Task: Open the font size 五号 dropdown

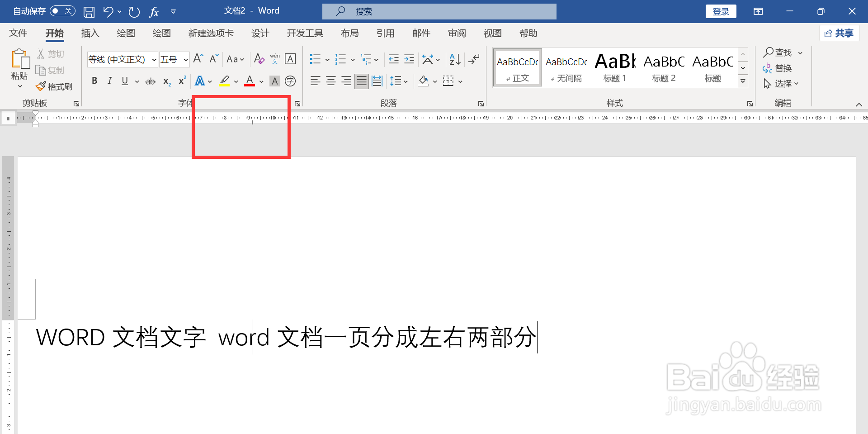Action: (x=186, y=59)
